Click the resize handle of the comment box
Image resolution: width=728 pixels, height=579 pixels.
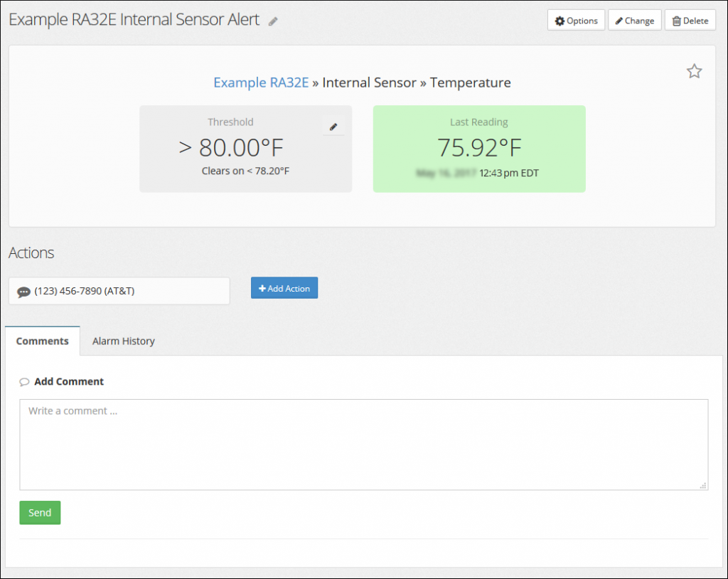click(705, 487)
